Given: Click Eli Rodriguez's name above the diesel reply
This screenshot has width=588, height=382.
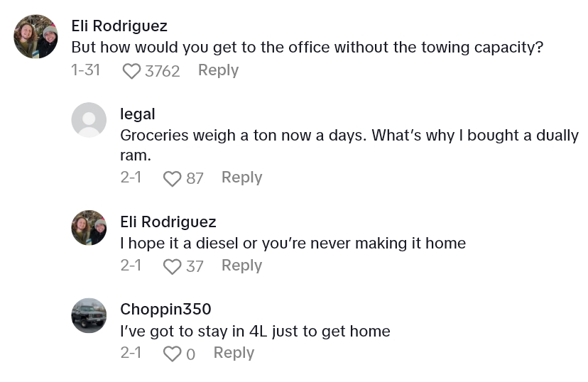Looking at the screenshot, I should pos(168,222).
